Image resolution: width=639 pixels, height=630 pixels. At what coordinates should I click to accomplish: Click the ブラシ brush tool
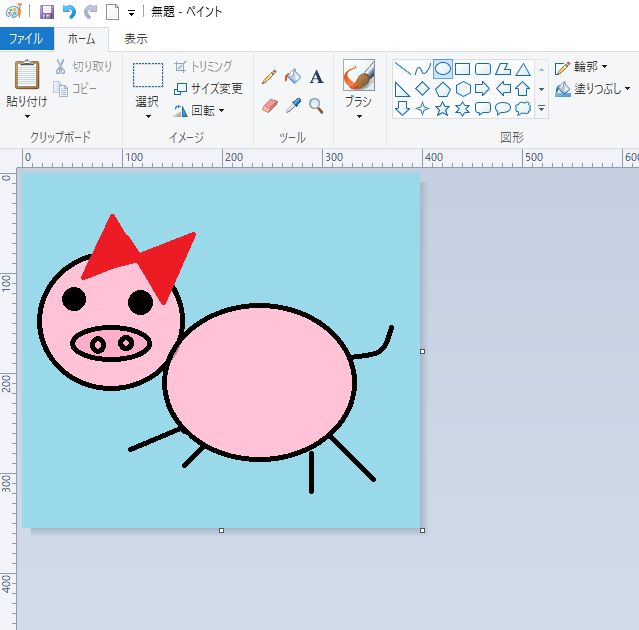[359, 84]
